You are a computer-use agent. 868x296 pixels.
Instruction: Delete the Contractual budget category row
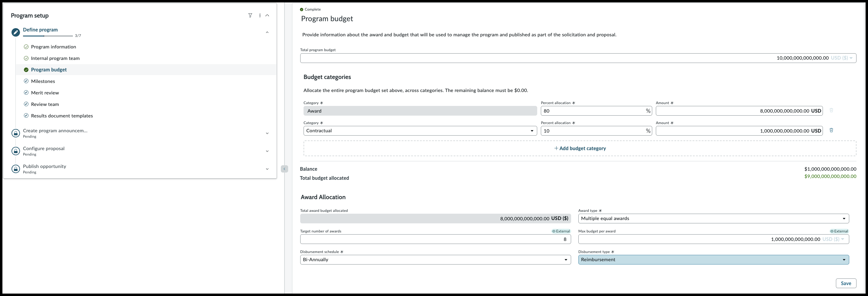tap(831, 130)
